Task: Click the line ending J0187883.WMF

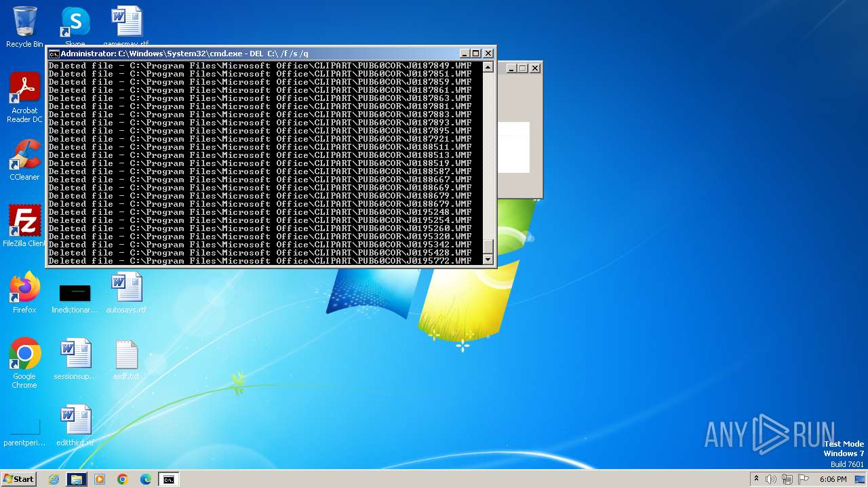Action: 260,115
